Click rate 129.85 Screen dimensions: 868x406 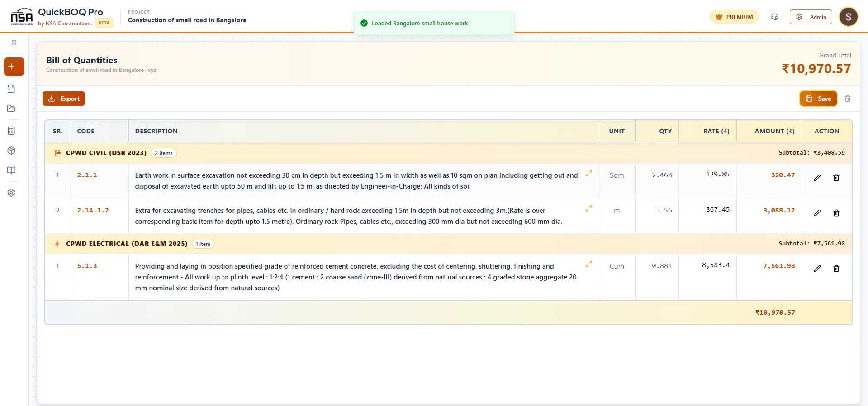pos(718,174)
